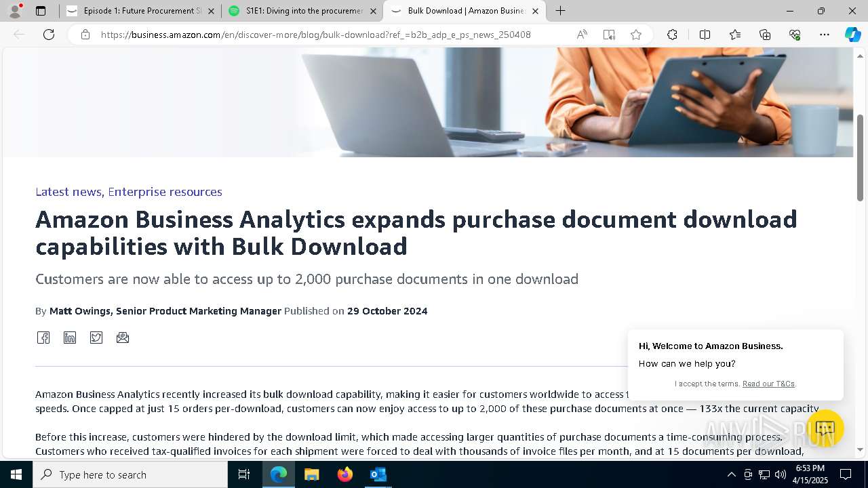
Task: Open File Explorer from taskbar
Action: [x=312, y=474]
